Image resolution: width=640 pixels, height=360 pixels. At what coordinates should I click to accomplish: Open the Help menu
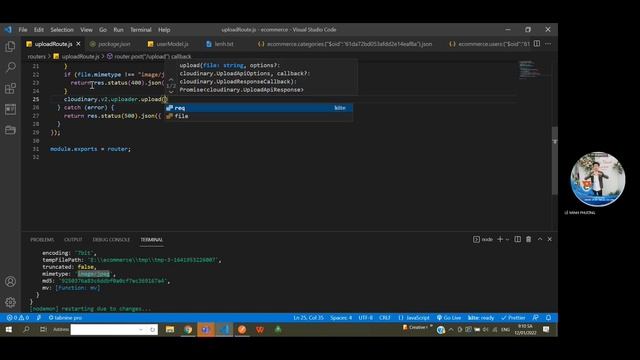pyautogui.click(x=164, y=30)
